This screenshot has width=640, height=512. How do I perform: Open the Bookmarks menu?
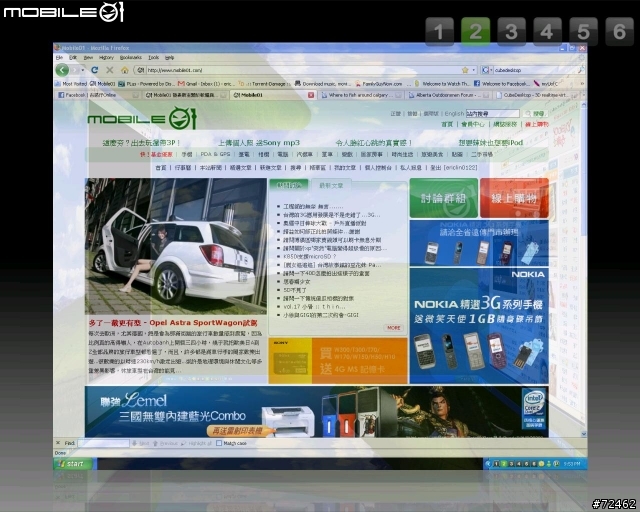[x=131, y=58]
